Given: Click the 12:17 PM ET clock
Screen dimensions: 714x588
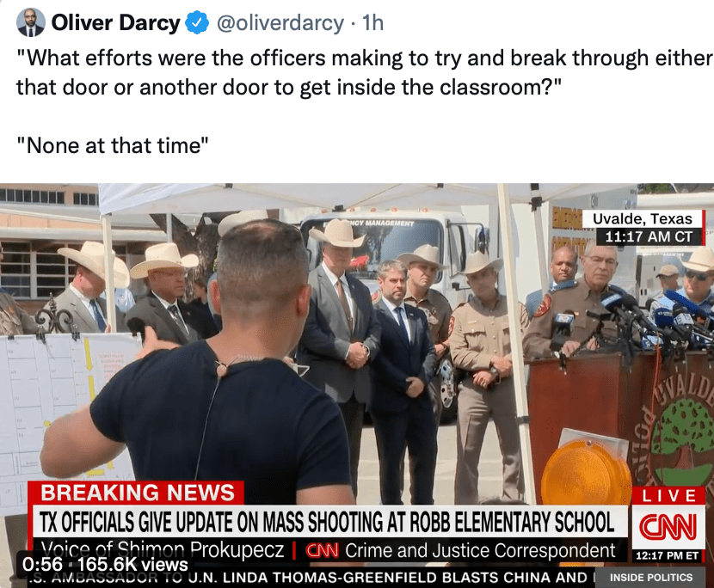Looking at the screenshot, I should (668, 555).
